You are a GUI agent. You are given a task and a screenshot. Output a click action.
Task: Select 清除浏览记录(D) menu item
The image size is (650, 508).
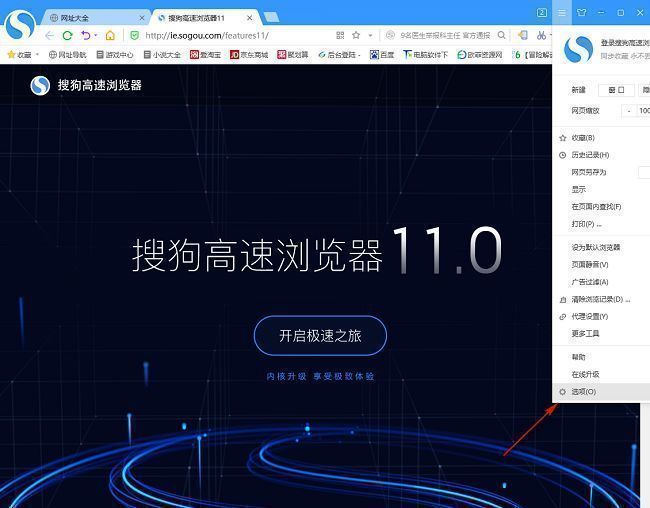point(601,299)
